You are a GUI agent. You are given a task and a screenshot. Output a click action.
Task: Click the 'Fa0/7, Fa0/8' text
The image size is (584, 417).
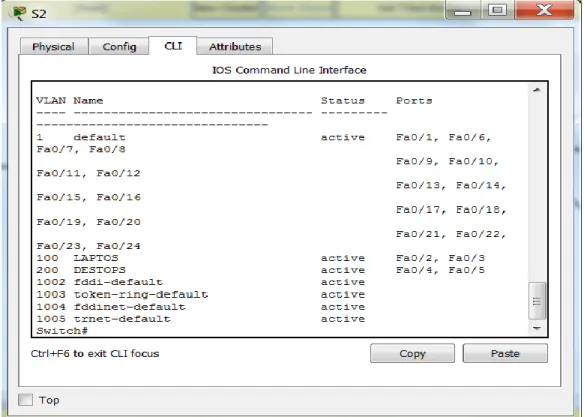click(81, 149)
